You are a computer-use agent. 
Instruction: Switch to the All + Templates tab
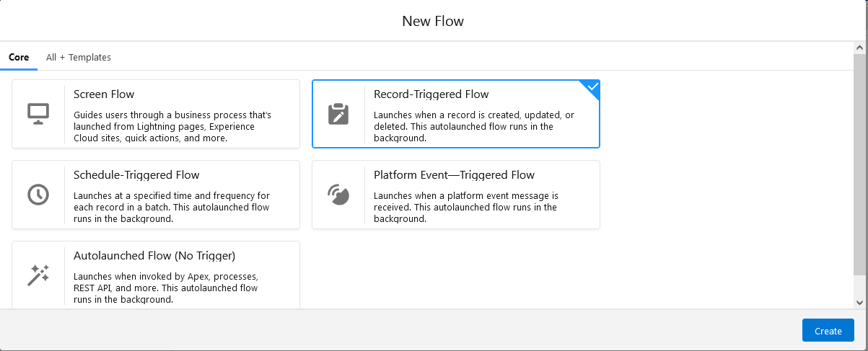pos(79,58)
